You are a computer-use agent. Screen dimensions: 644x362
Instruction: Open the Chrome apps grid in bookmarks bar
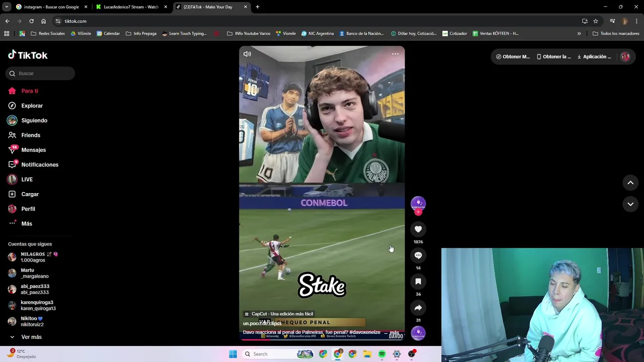pyautogui.click(x=7, y=34)
